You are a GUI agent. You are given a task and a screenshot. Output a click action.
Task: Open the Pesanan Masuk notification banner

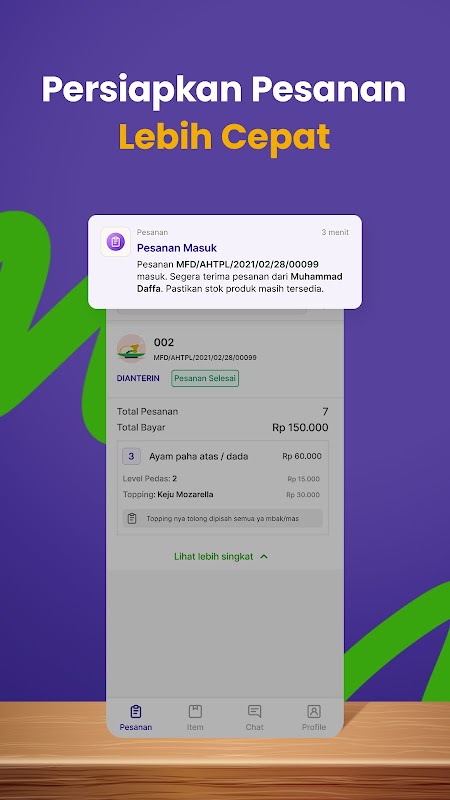pos(225,262)
